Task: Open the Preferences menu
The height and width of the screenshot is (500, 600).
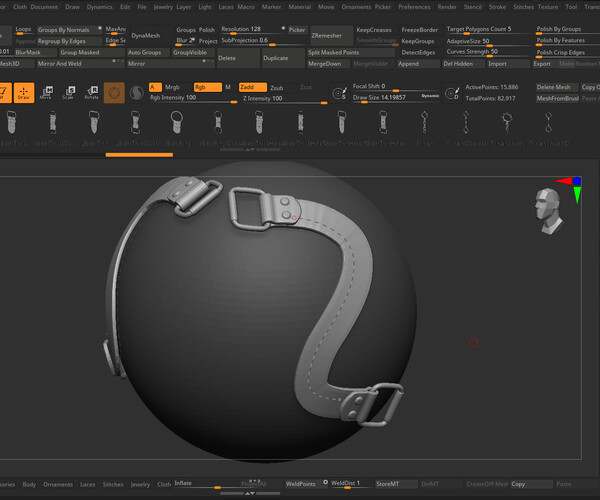Action: click(414, 7)
